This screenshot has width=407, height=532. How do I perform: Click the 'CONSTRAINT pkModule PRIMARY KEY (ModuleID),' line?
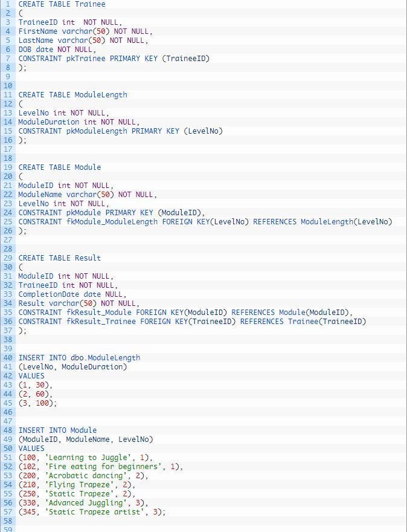coord(112,213)
